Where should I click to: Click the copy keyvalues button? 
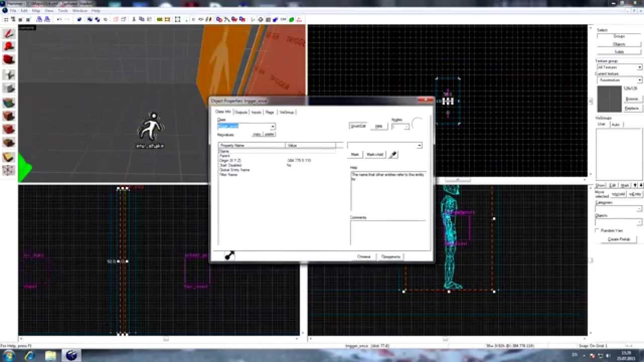click(x=257, y=134)
